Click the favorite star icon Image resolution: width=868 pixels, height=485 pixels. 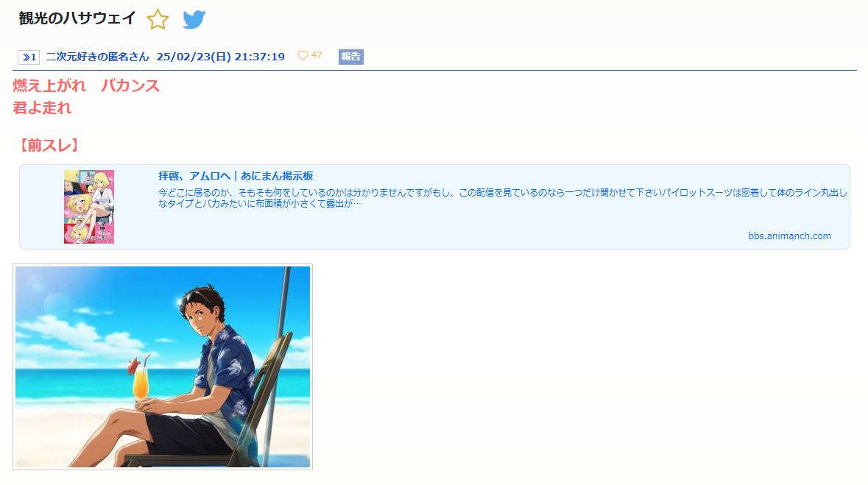click(158, 19)
